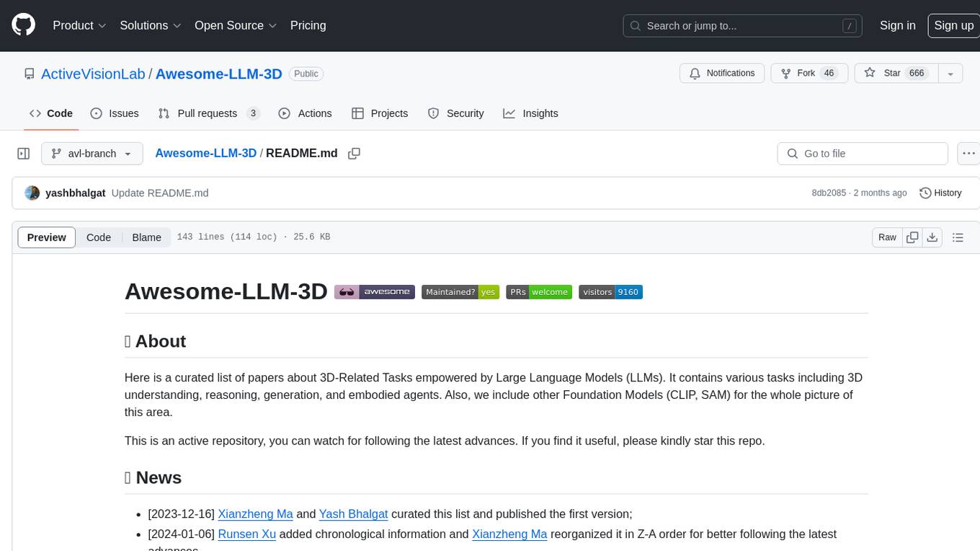Click the visitors 9160 badge
Image resolution: width=980 pixels, height=551 pixels.
tap(610, 292)
